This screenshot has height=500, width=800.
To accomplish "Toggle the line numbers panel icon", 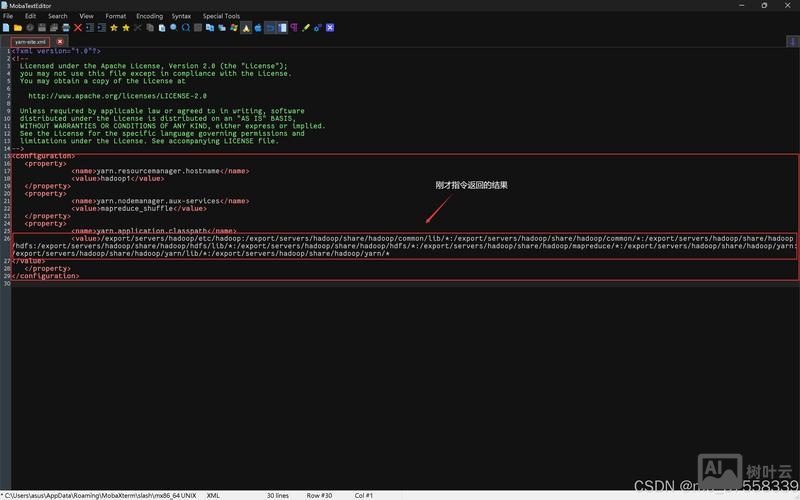I will (x=282, y=28).
